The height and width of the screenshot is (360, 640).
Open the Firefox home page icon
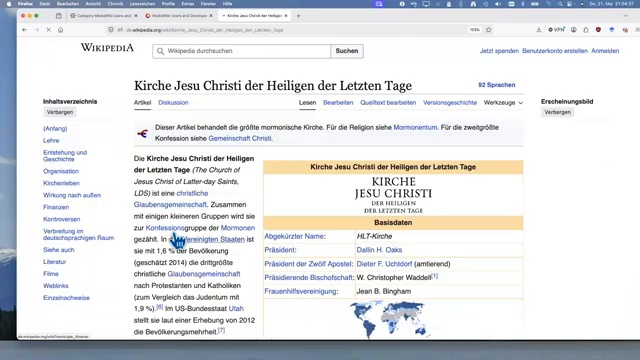[x=60, y=30]
